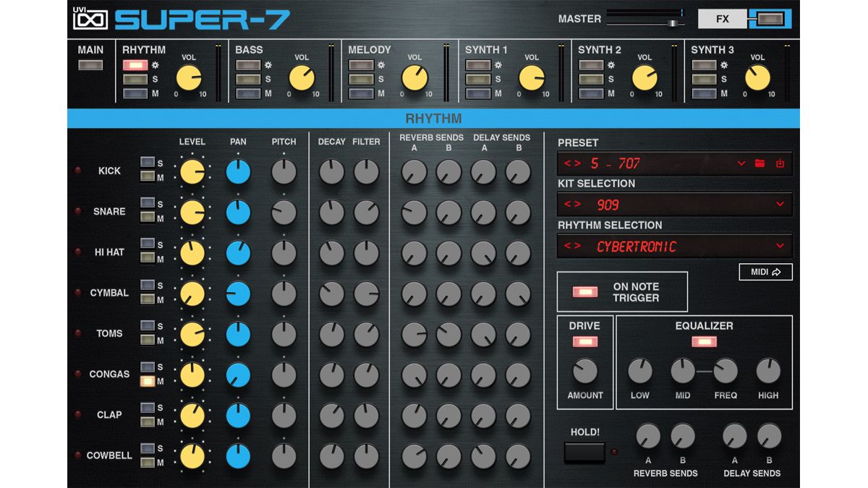The height and width of the screenshot is (488, 868).
Task: Click the Cymbal Pan knob
Action: 238,294
